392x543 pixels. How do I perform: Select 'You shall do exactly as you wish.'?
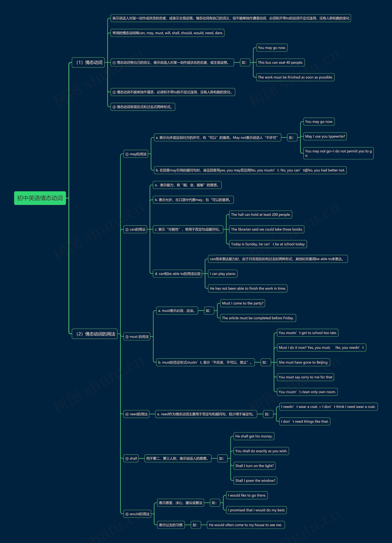[x=261, y=451]
